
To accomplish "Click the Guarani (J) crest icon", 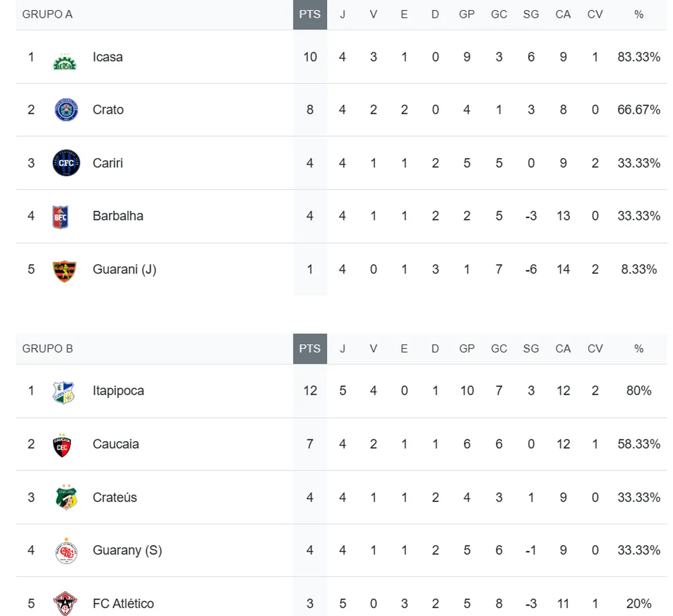I will [x=65, y=271].
